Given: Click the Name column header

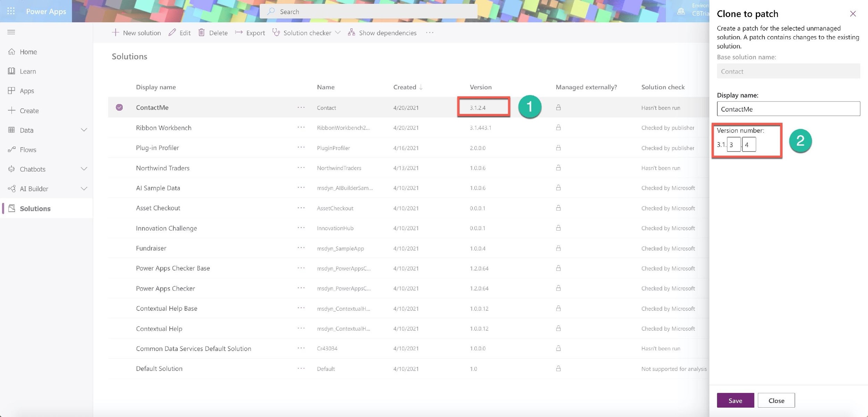Looking at the screenshot, I should pos(325,87).
